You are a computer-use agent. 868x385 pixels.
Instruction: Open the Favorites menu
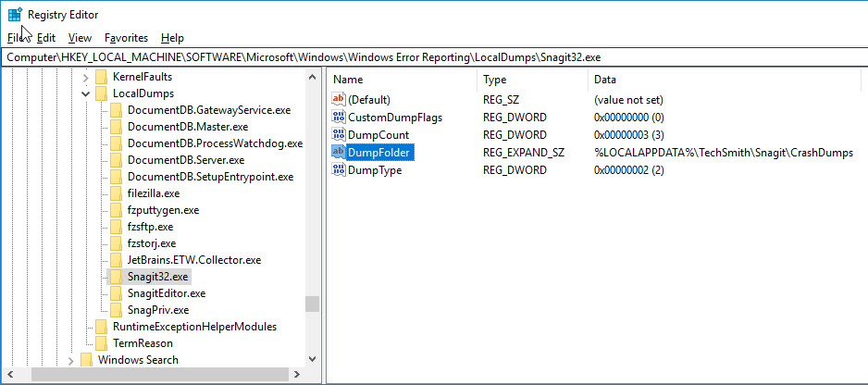tap(126, 38)
